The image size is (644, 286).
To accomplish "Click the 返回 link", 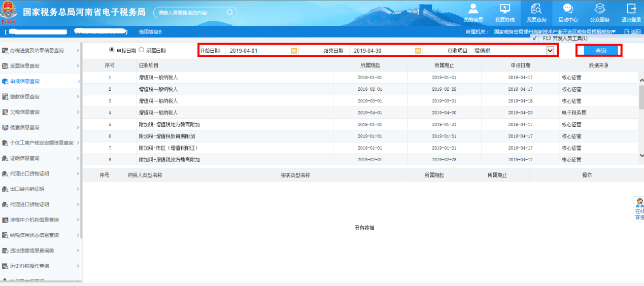I will pyautogui.click(x=632, y=32).
